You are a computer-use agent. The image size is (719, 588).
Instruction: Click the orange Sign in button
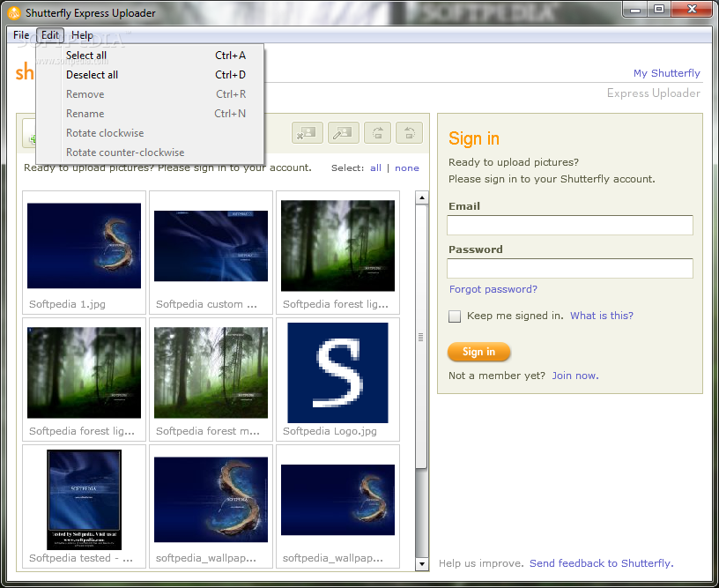(x=478, y=352)
